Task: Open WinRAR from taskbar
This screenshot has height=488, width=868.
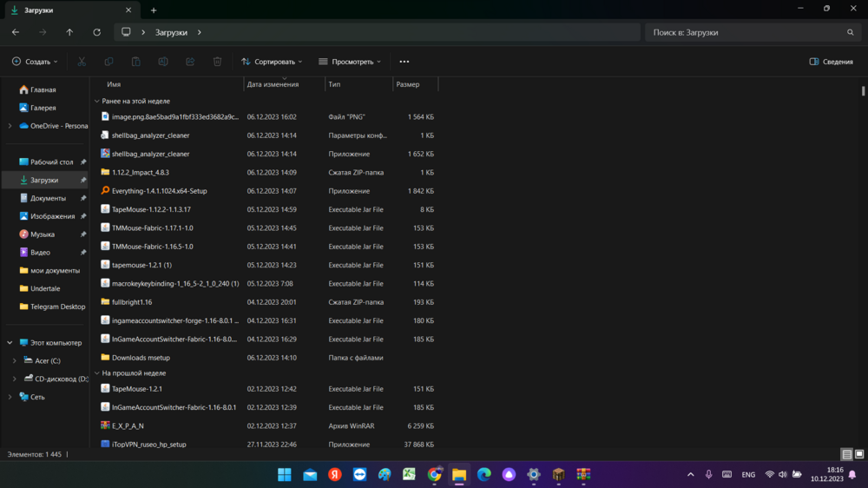Action: tap(583, 475)
